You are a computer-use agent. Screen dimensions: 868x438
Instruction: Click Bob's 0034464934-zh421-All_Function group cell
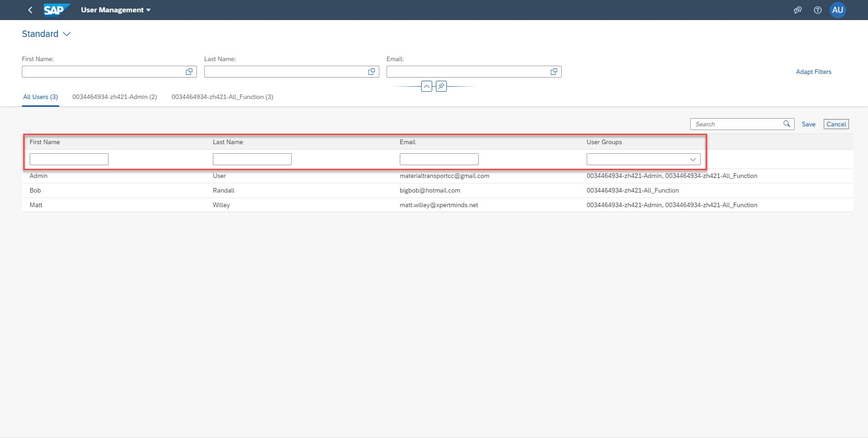tap(633, 190)
